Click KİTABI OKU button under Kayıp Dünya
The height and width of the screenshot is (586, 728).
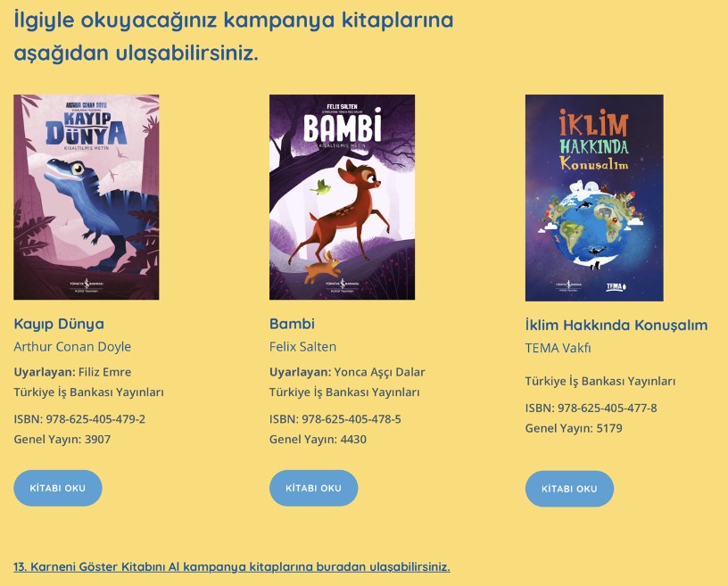pos(58,488)
